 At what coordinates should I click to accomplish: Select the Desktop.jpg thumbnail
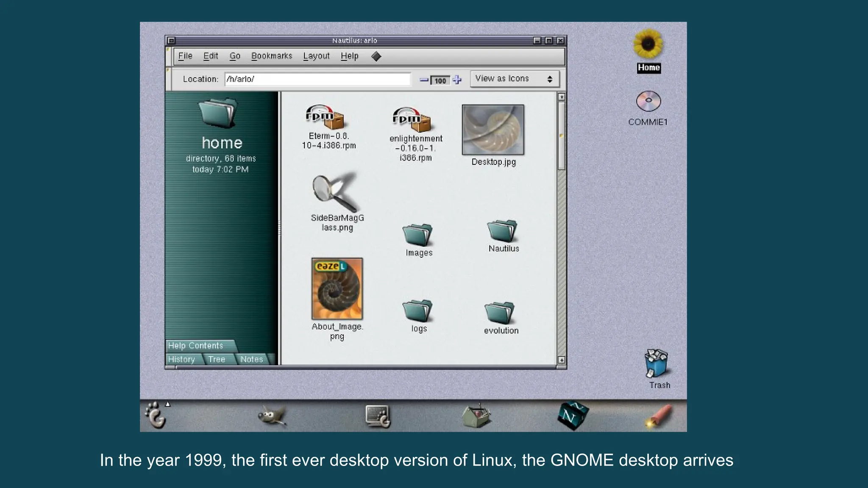point(493,130)
